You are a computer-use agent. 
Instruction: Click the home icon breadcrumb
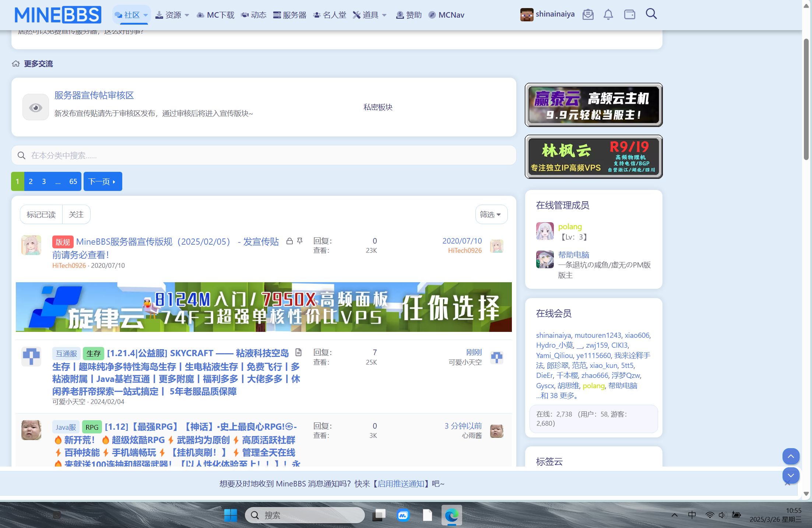coord(16,64)
